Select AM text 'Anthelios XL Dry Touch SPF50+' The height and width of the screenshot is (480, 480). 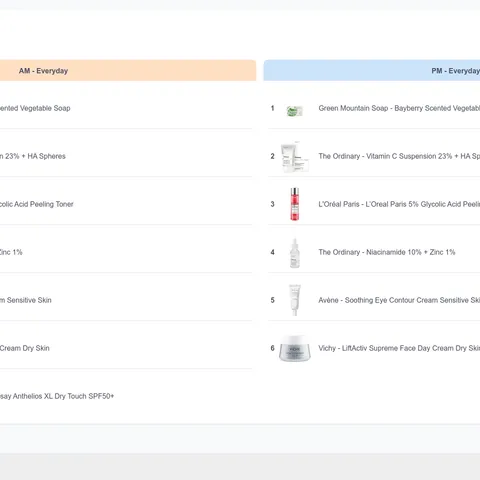[63, 396]
